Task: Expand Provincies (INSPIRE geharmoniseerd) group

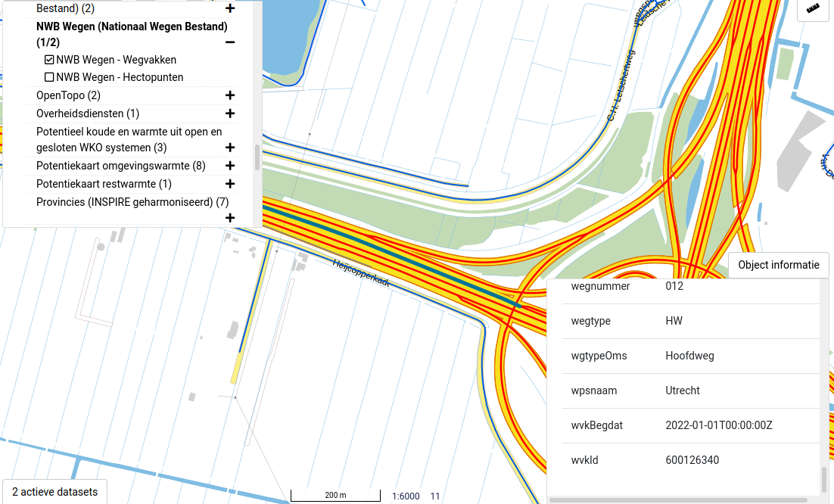Action: coord(230,217)
